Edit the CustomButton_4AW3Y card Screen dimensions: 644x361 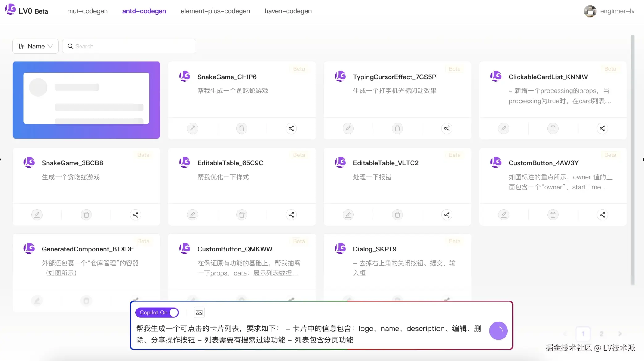(x=503, y=215)
